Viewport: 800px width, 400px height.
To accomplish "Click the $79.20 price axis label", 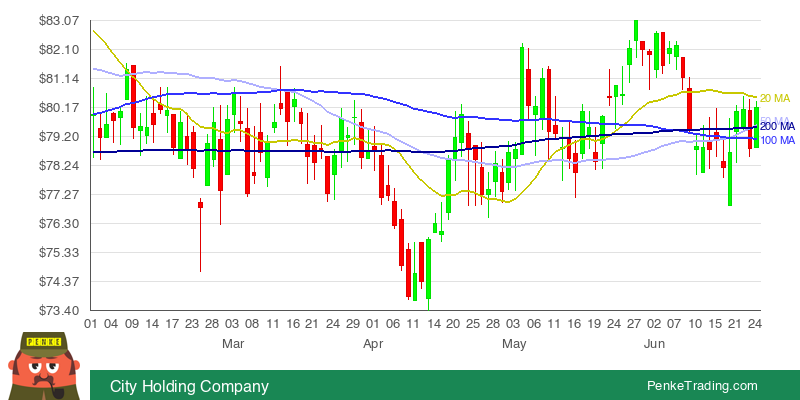I will [59, 137].
